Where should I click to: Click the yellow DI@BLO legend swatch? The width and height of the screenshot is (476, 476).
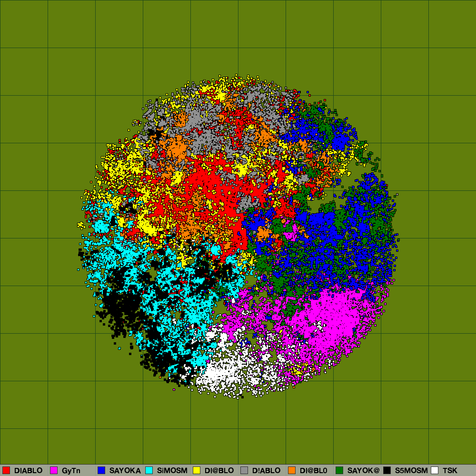point(197,470)
